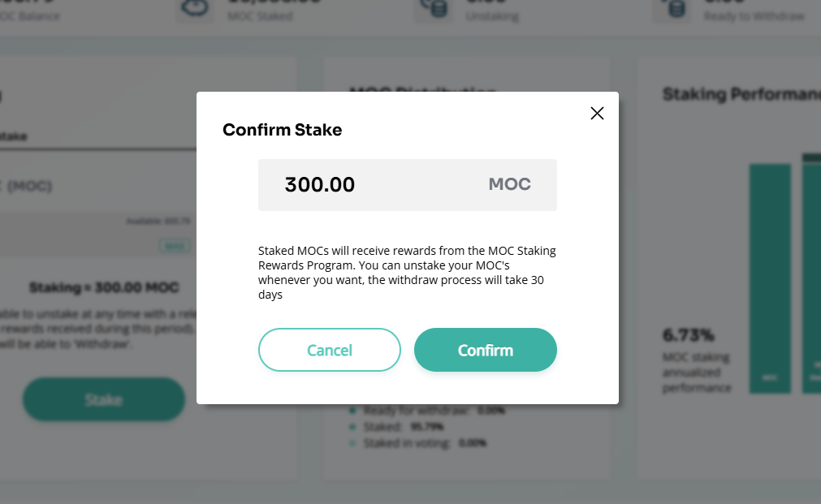Select the tab above the (MOC) label

pos(15,136)
